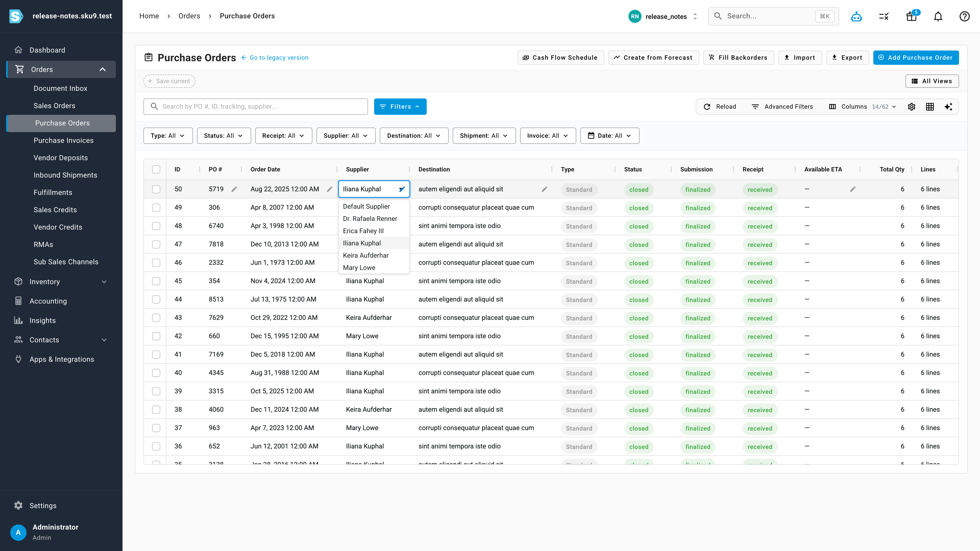Edit destination pencil icon in row 50
This screenshot has width=980, height=551.
544,189
